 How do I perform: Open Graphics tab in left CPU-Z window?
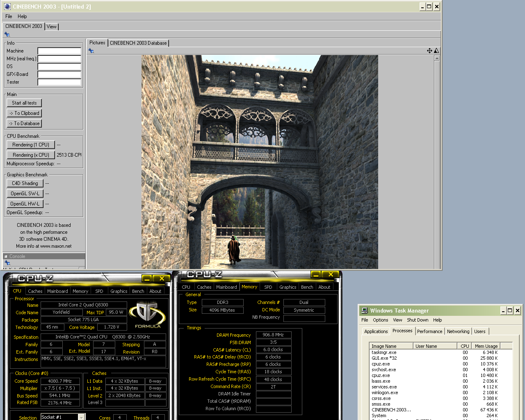(x=119, y=291)
